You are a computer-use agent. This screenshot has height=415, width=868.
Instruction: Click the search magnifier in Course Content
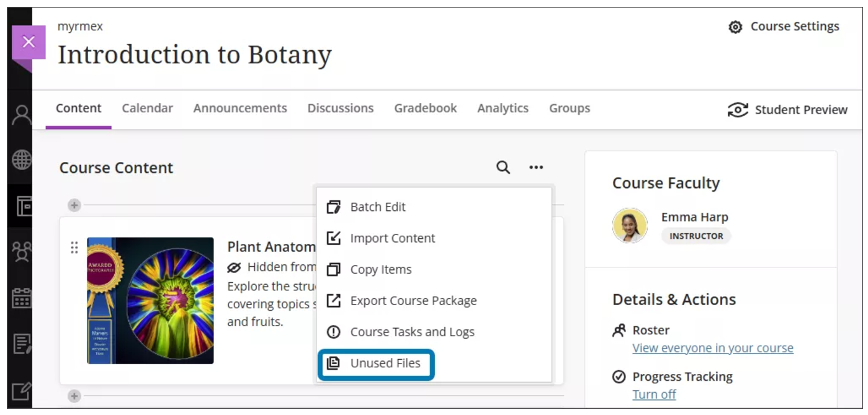coord(503,167)
